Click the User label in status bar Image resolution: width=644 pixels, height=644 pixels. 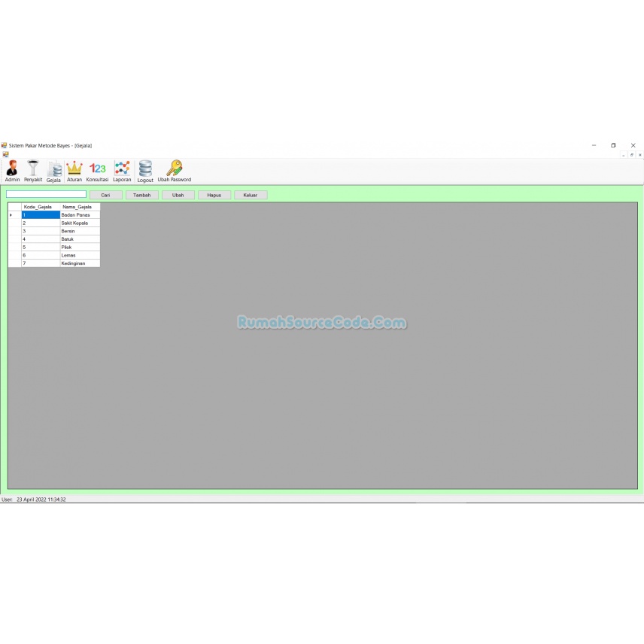coord(7,500)
